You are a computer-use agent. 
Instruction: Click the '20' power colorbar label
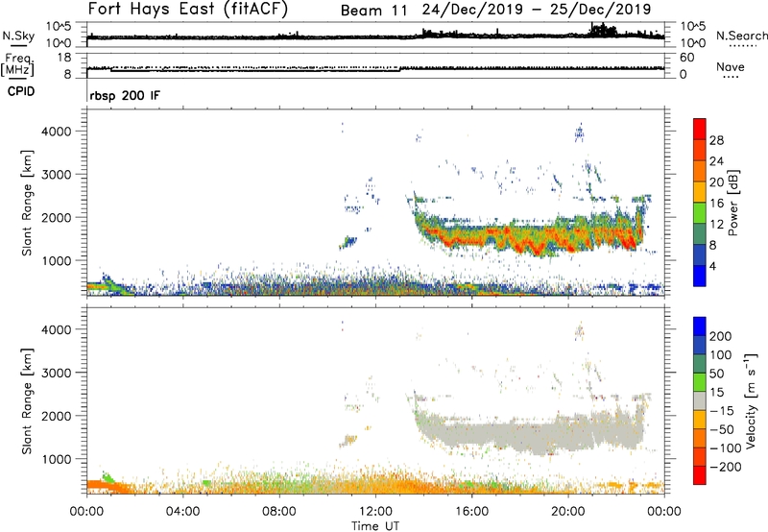pyautogui.click(x=716, y=182)
